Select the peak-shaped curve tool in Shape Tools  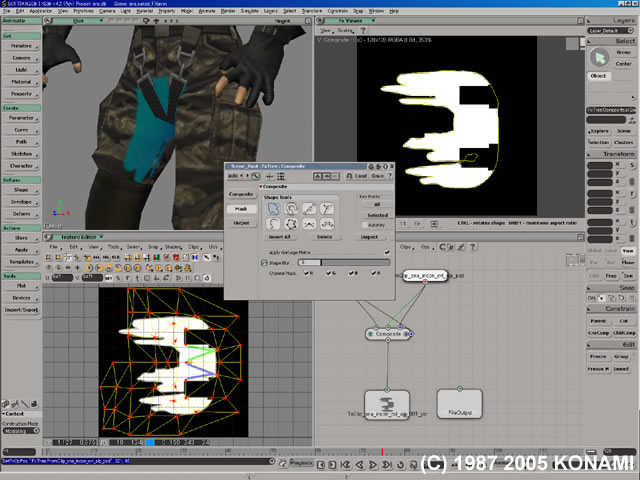point(309,224)
